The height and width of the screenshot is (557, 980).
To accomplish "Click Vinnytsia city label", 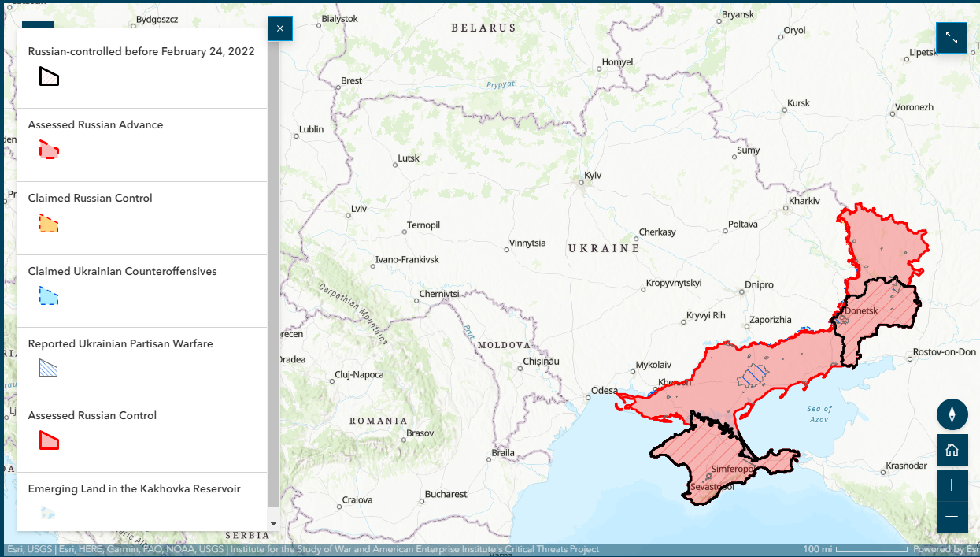I will tap(527, 243).
